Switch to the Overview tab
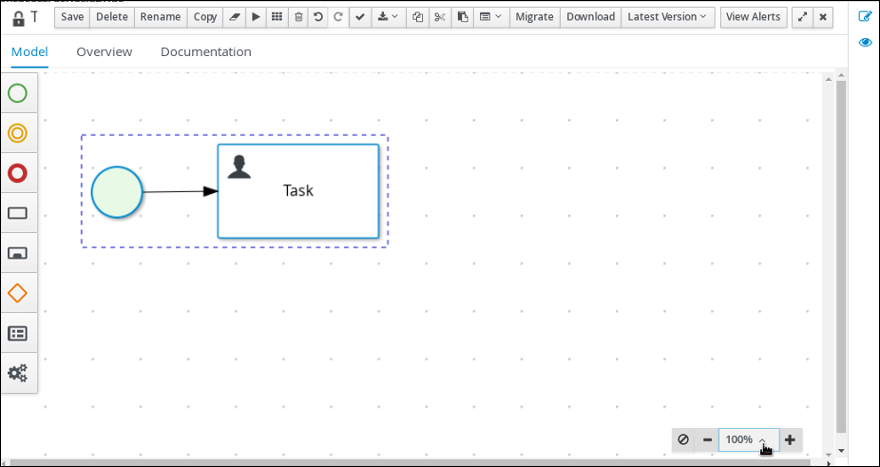 pyautogui.click(x=104, y=52)
